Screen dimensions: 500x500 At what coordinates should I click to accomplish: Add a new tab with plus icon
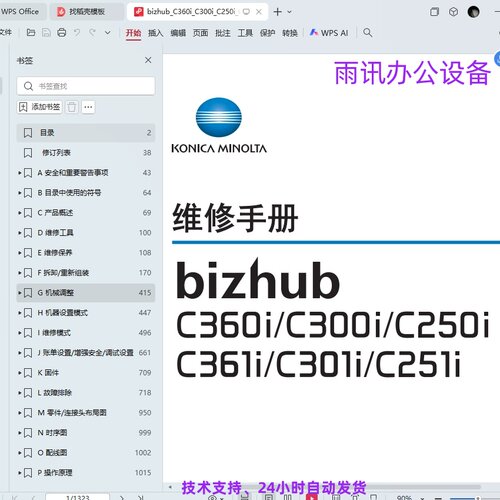(277, 12)
